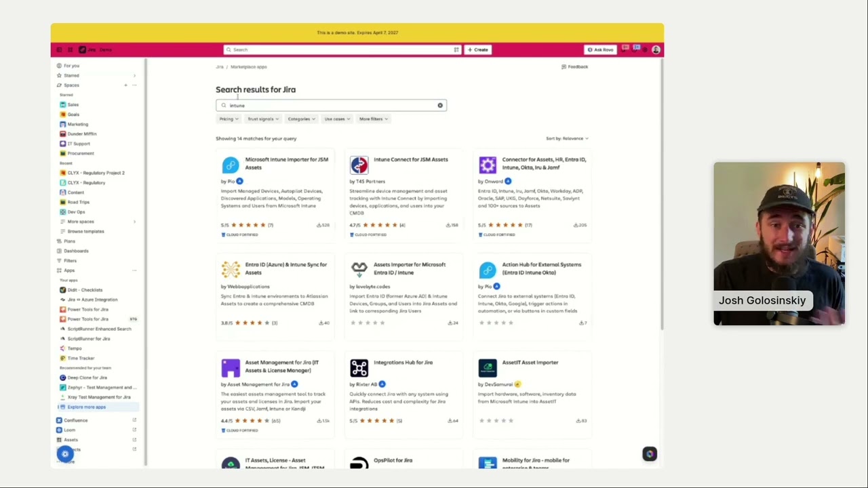868x488 pixels.
Task: Open the Use cases filter dropdown
Action: (337, 119)
